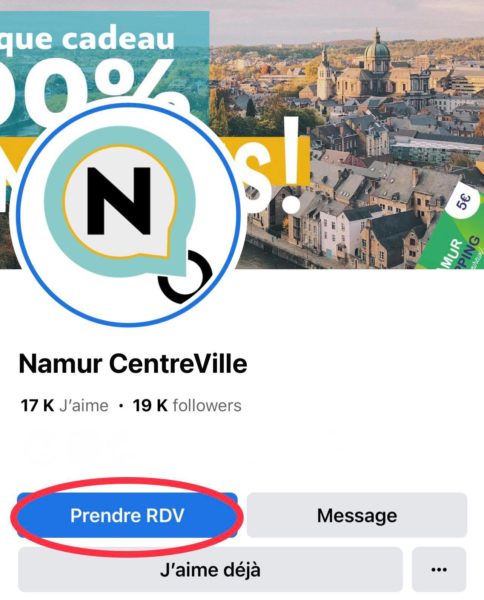Tap the "que cadeau" banner text
The image size is (484, 600).
87,38
